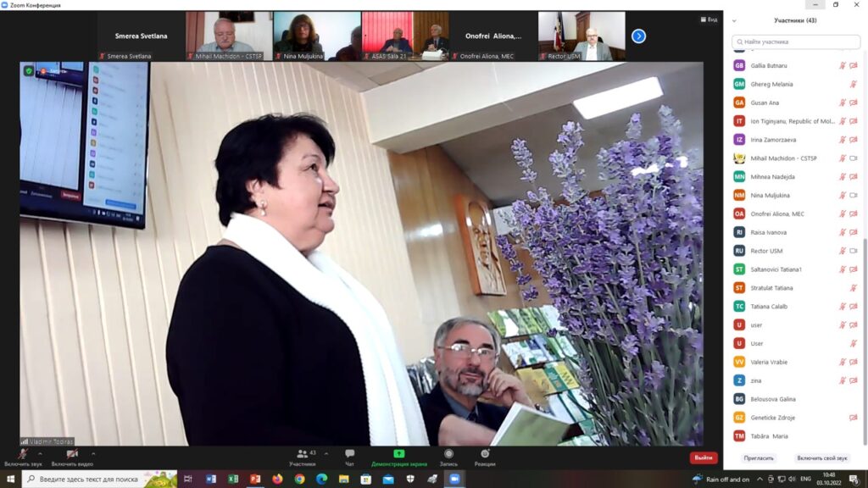Click the Найти участника search field
This screenshot has width=868, height=488.
coord(795,42)
